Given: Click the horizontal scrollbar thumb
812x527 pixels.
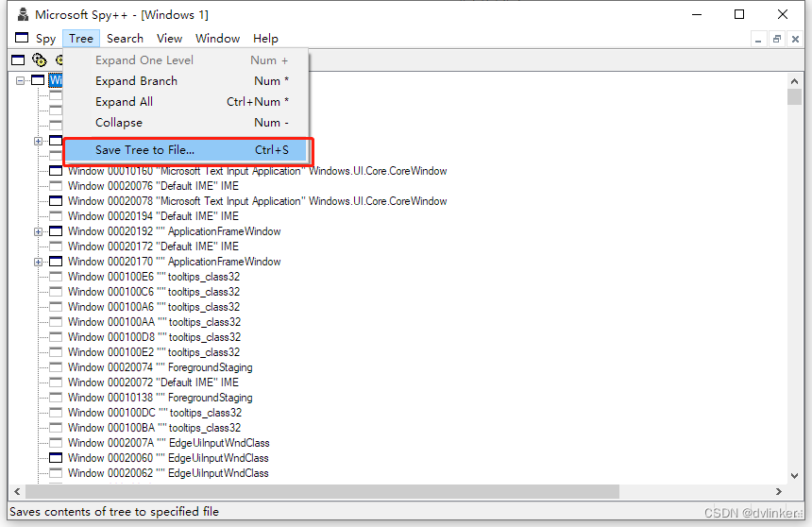Looking at the screenshot, I should pos(323,491).
